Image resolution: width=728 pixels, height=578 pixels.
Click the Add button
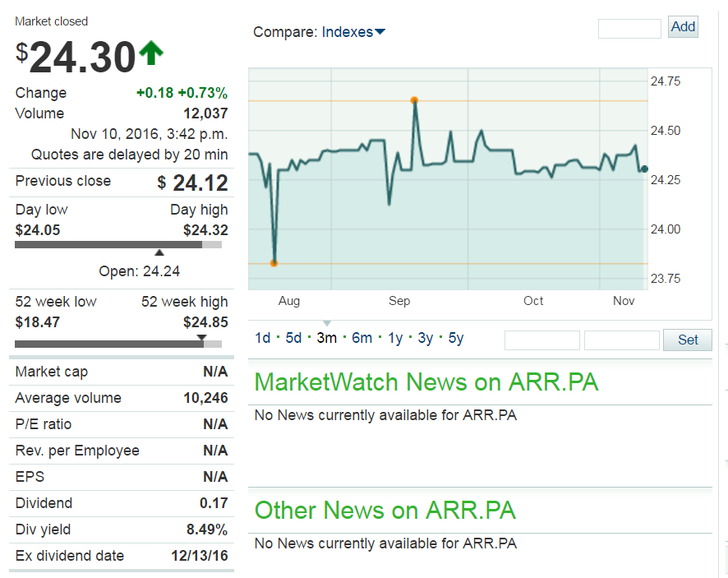683,27
